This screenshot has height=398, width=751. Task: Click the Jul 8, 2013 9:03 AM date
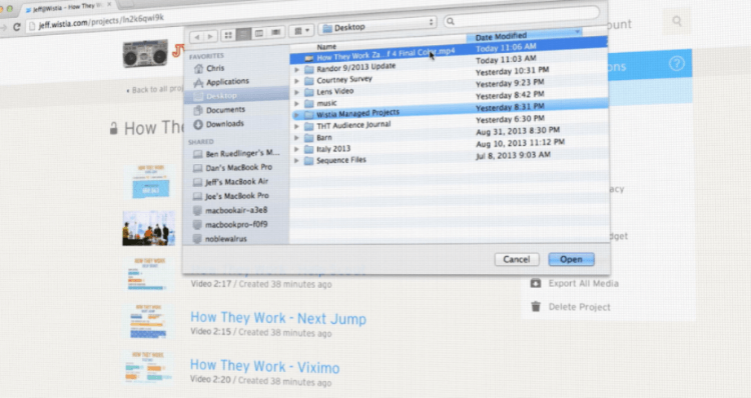coord(513,156)
